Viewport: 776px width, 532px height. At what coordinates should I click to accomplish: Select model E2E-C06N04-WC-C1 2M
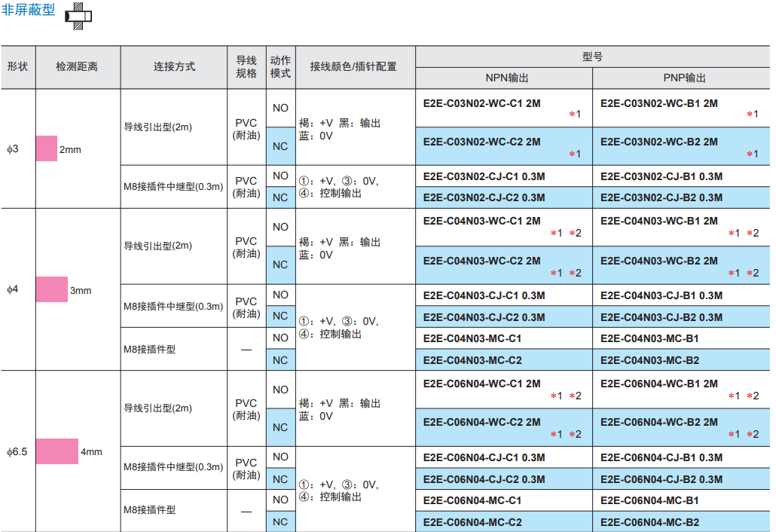[x=481, y=384]
